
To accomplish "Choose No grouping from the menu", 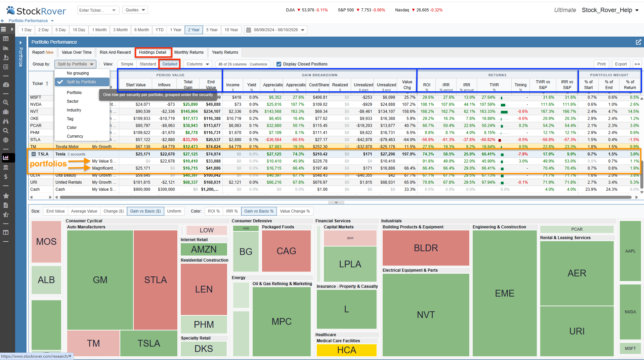I will click(82, 73).
